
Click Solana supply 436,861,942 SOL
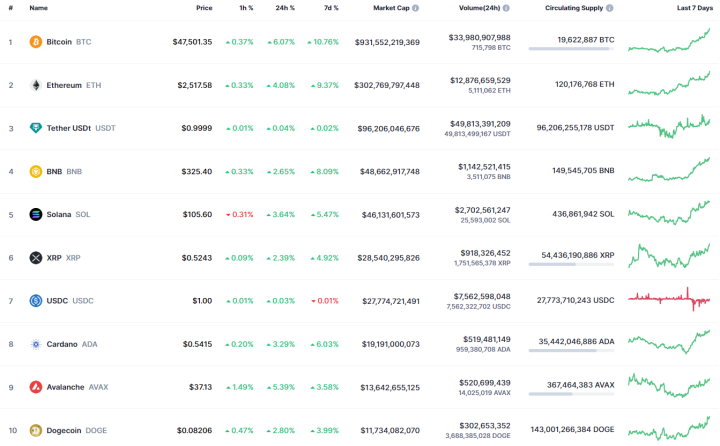pos(583,214)
